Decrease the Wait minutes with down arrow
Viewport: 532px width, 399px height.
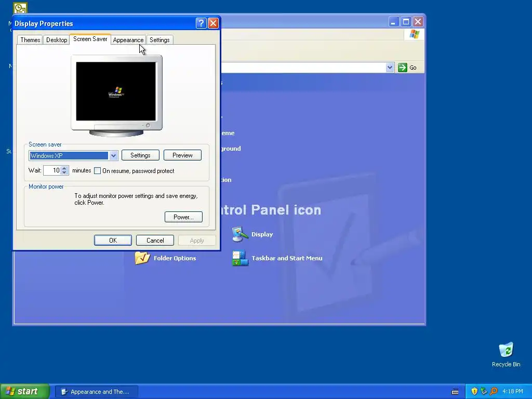64,172
